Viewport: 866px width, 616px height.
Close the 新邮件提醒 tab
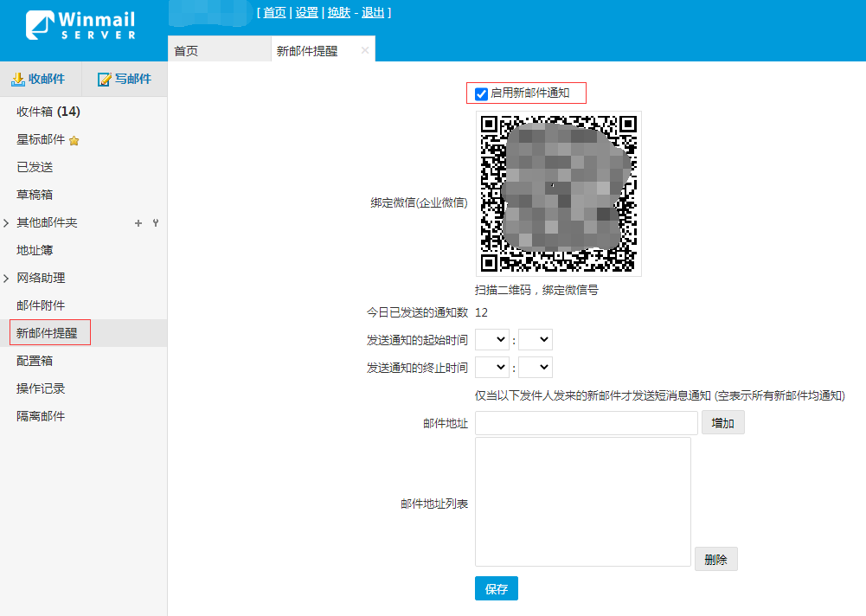coord(365,50)
